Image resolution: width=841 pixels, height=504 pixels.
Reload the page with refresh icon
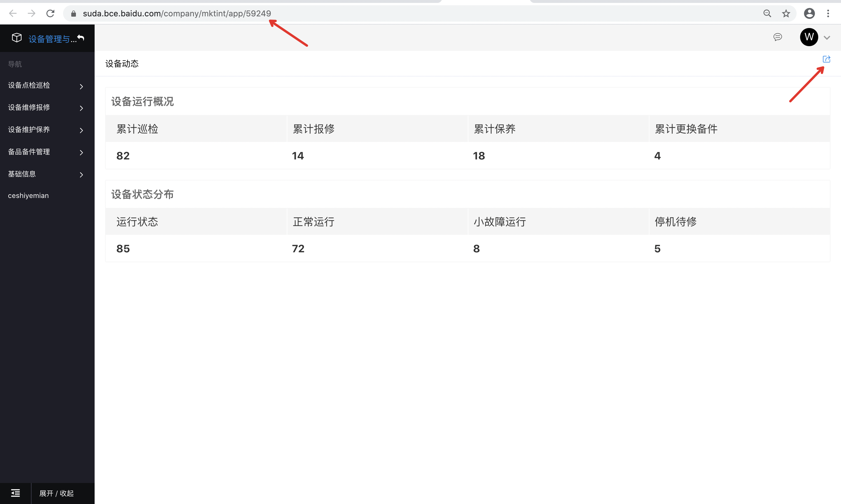50,13
